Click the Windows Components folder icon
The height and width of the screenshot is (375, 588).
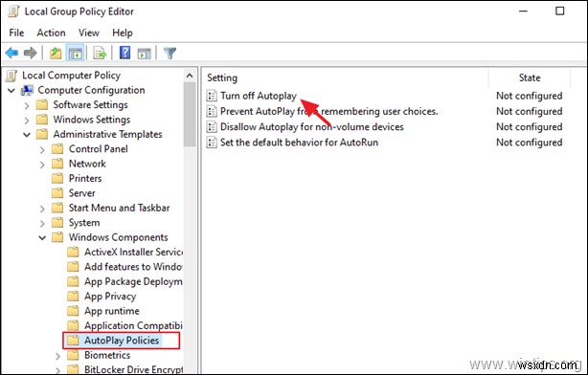57,237
